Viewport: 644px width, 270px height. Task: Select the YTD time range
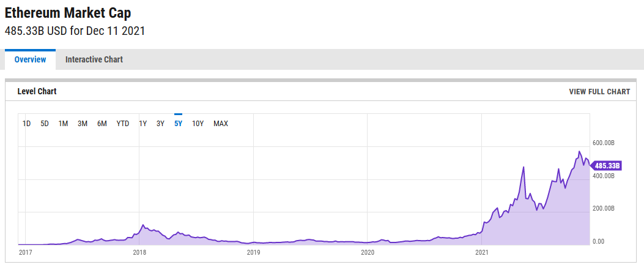click(x=123, y=124)
